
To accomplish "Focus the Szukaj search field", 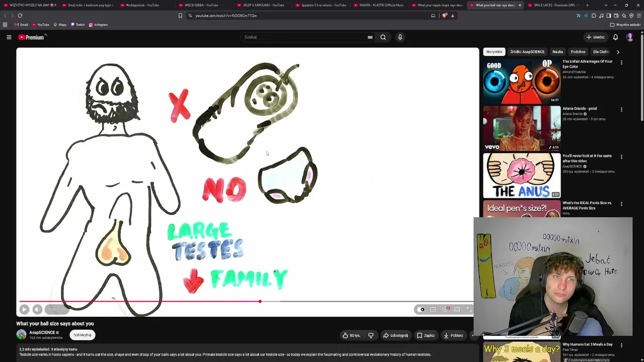I will click(x=304, y=37).
